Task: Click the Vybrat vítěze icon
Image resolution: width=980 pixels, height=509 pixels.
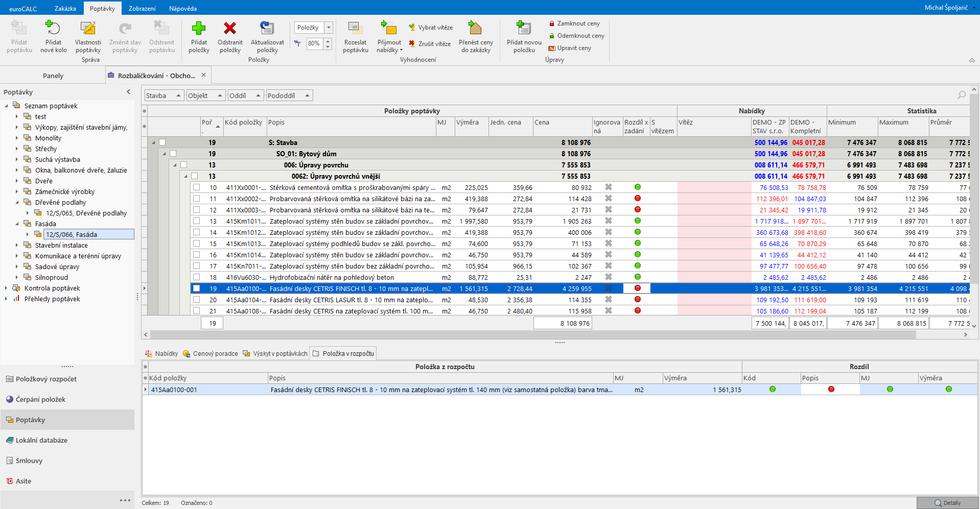Action: point(412,28)
